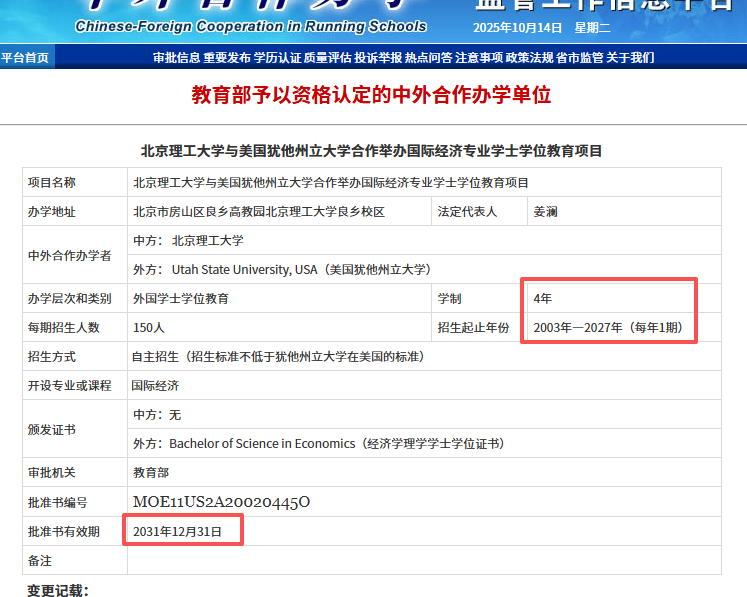
Task: Click the project title above the table
Action: pos(372,152)
